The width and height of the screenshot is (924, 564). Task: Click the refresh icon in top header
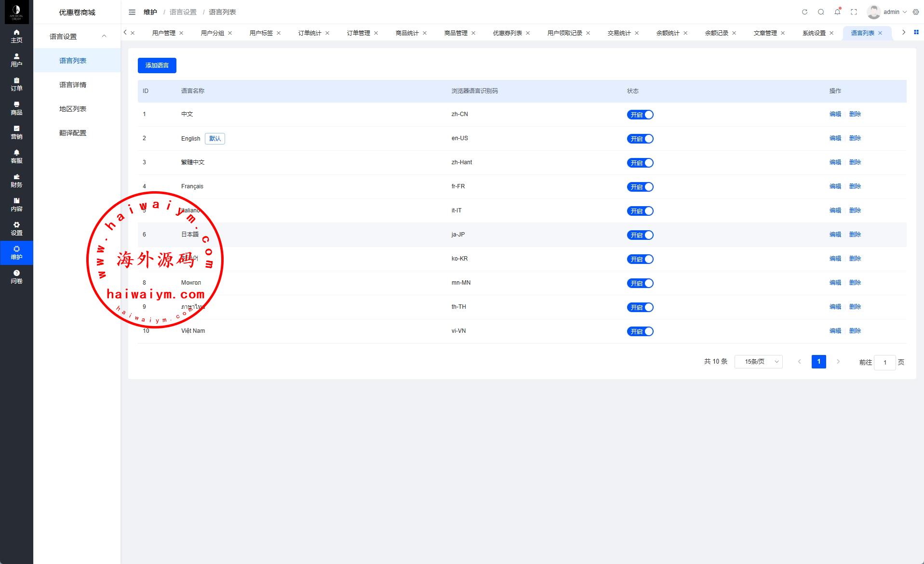coord(804,12)
